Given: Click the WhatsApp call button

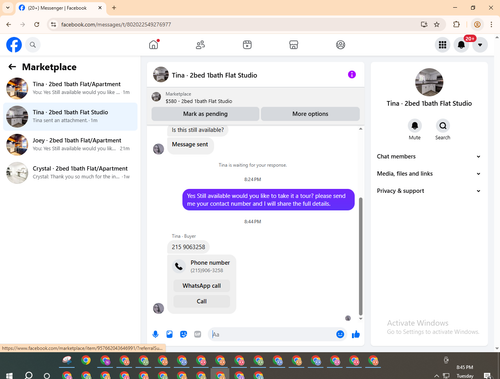Looking at the screenshot, I should tap(202, 286).
